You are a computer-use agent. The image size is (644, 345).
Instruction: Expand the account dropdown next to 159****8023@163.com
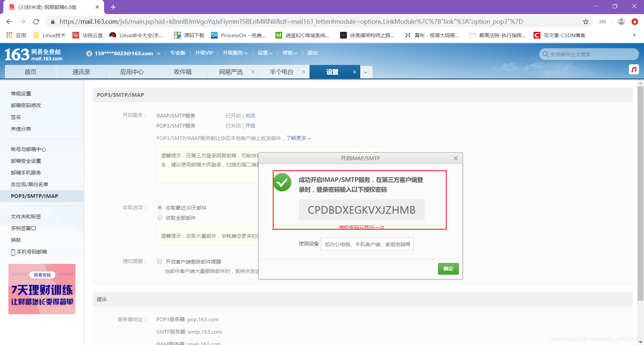(x=158, y=53)
